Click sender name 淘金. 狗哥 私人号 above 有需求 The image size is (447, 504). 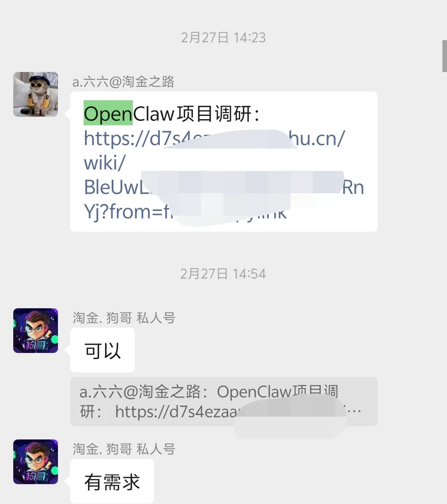point(124,449)
